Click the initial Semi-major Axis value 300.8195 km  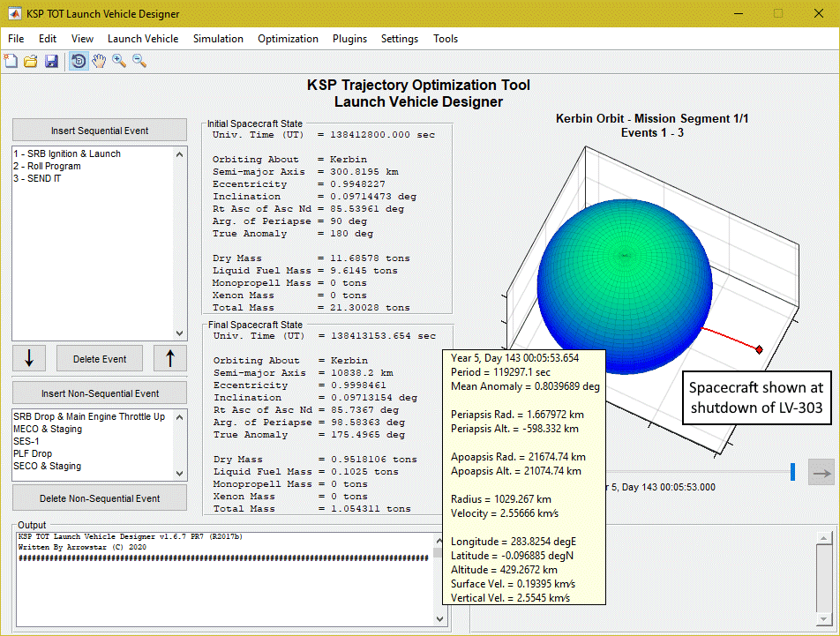[364, 172]
